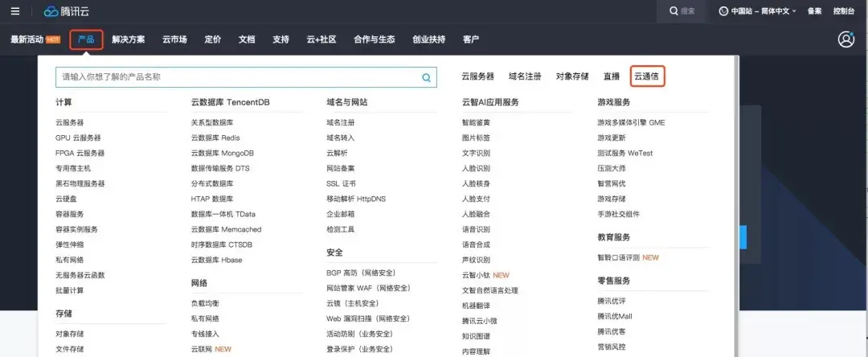Open 云联网 NEW product
The width and height of the screenshot is (868, 357).
coord(211,349)
